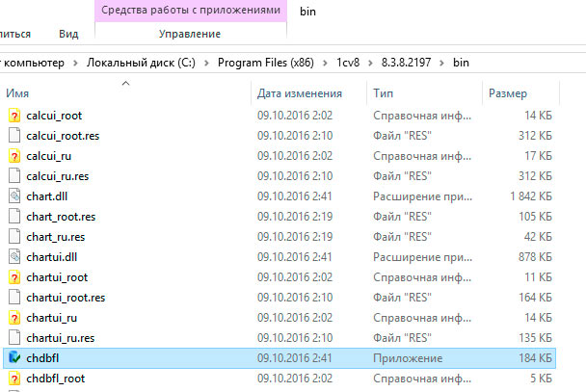Select the calcui_root help file icon

point(14,116)
